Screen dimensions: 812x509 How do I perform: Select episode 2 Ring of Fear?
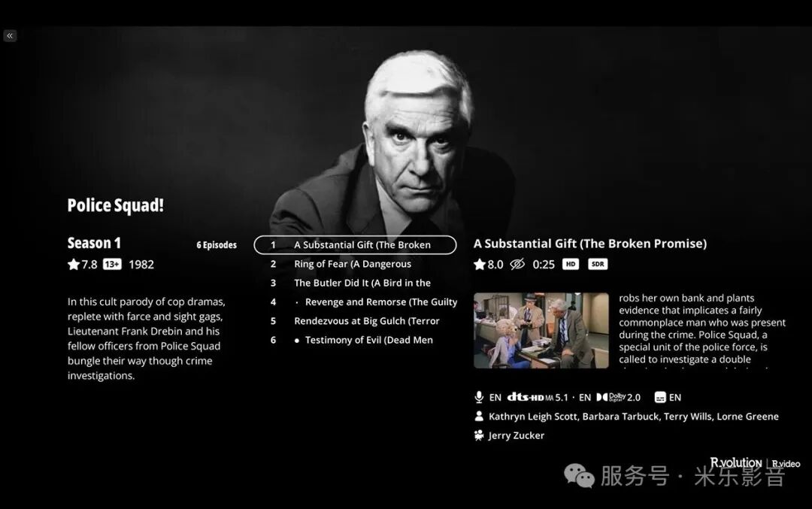click(352, 264)
